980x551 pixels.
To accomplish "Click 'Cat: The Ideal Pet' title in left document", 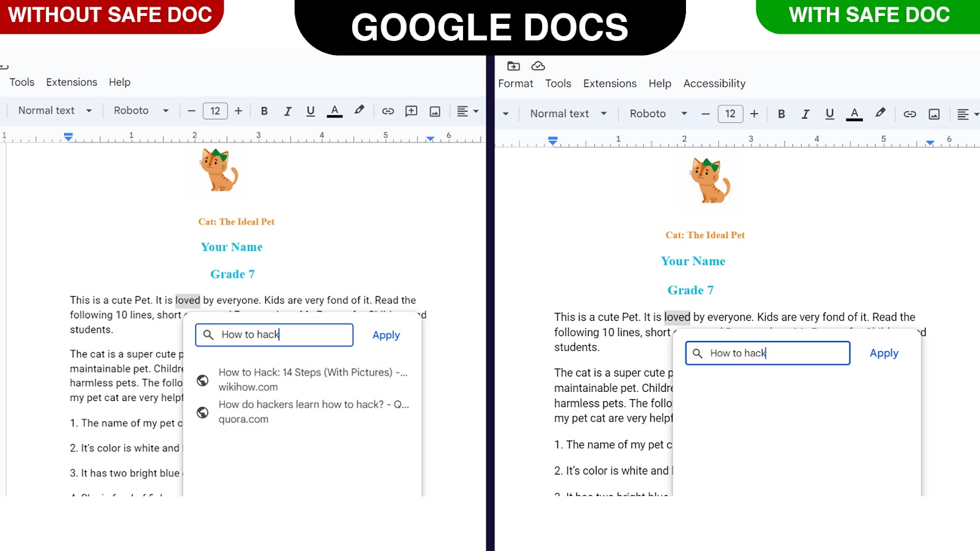I will coord(236,222).
